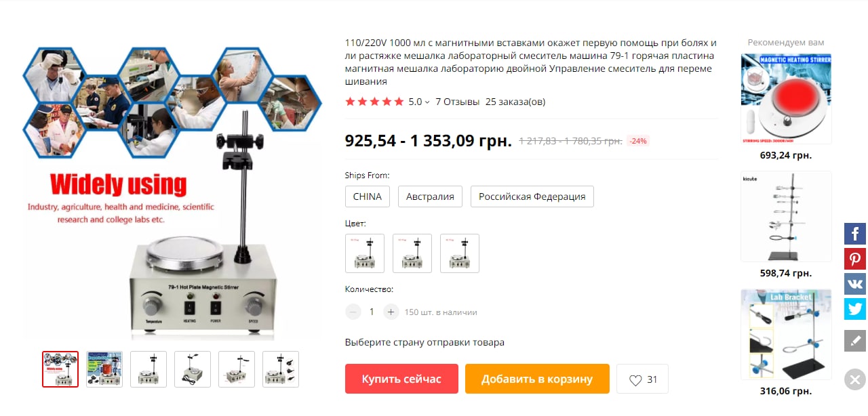The image size is (868, 416).
Task: Increase quantity with plus button
Action: coord(391,312)
